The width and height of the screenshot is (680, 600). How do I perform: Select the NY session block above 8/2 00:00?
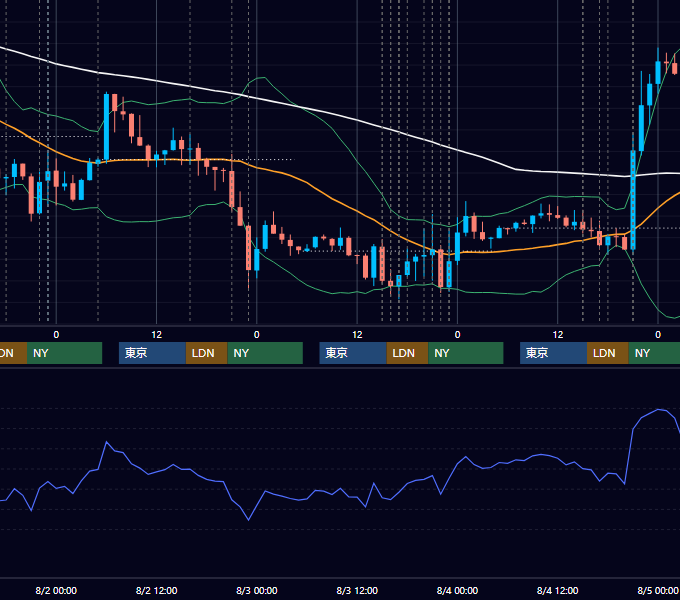click(x=64, y=353)
